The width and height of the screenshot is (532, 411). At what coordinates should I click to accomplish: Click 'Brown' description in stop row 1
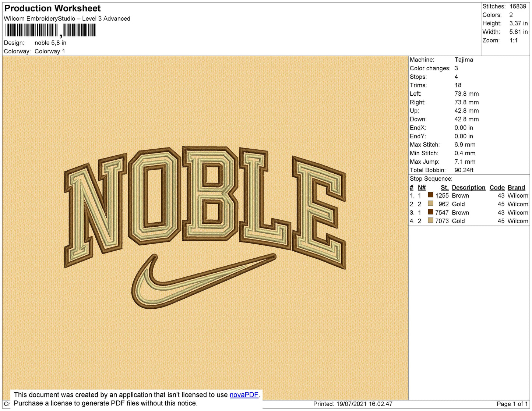pos(460,195)
